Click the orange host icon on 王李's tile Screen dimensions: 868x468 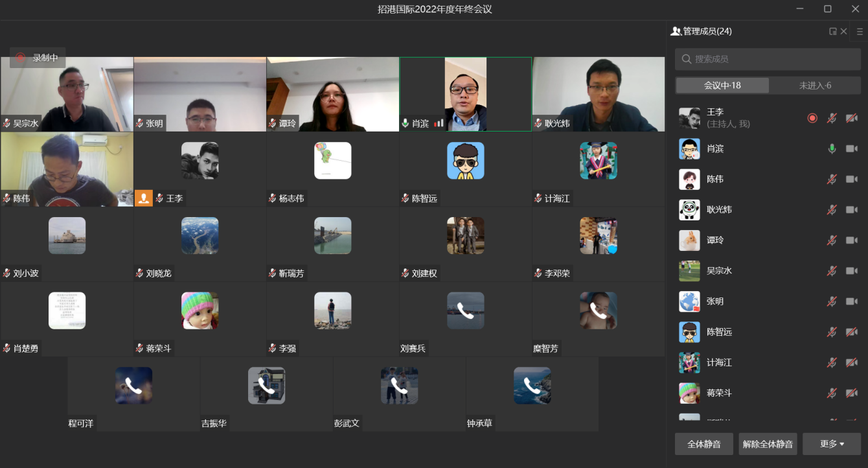pyautogui.click(x=143, y=198)
